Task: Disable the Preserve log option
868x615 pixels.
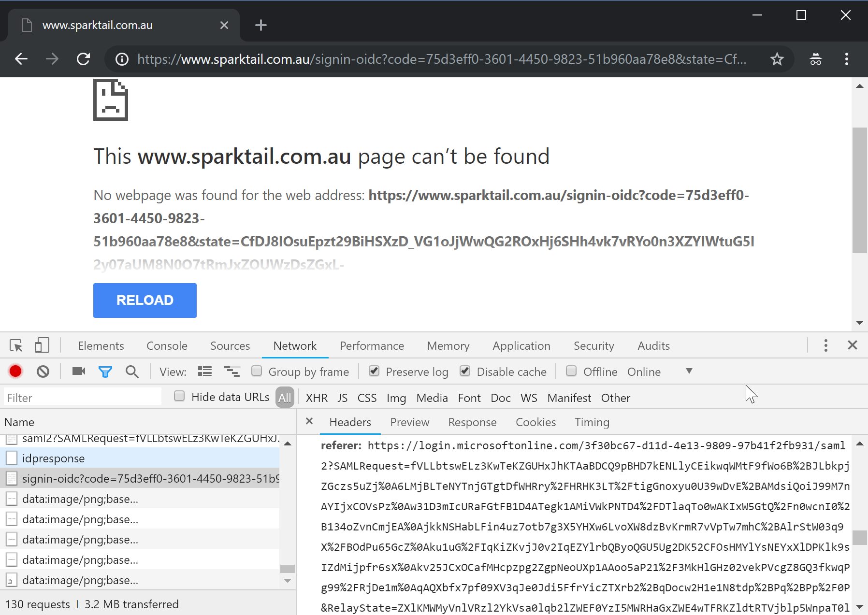Action: tap(374, 371)
